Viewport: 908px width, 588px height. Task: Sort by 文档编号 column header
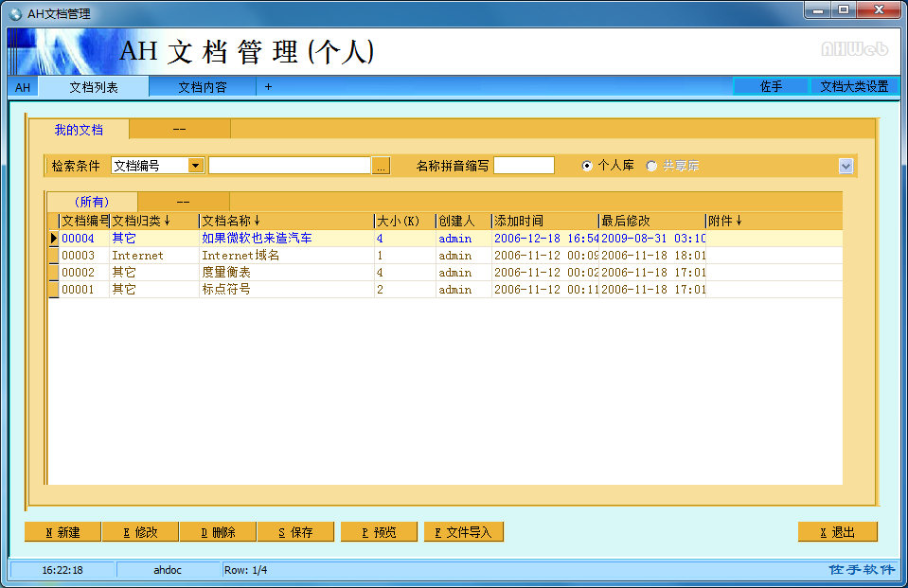(84, 221)
